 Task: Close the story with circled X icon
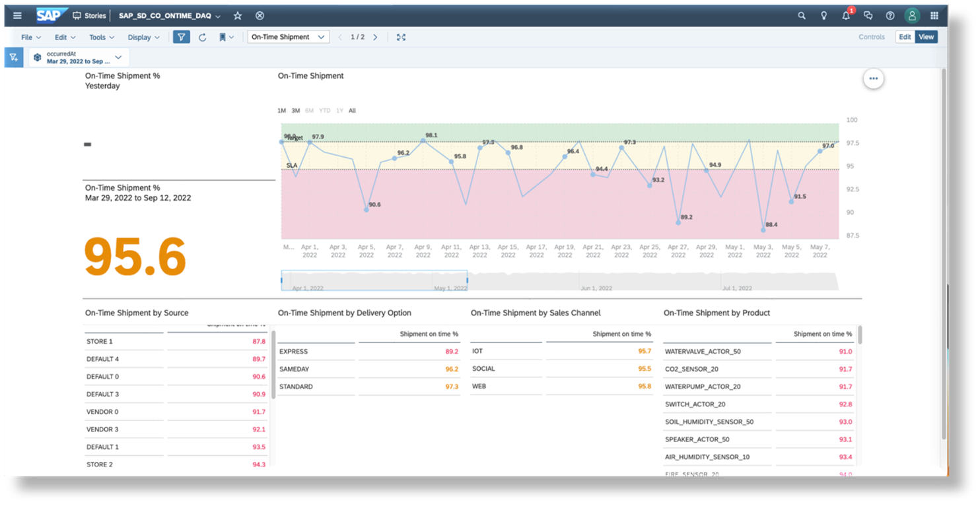pos(260,16)
